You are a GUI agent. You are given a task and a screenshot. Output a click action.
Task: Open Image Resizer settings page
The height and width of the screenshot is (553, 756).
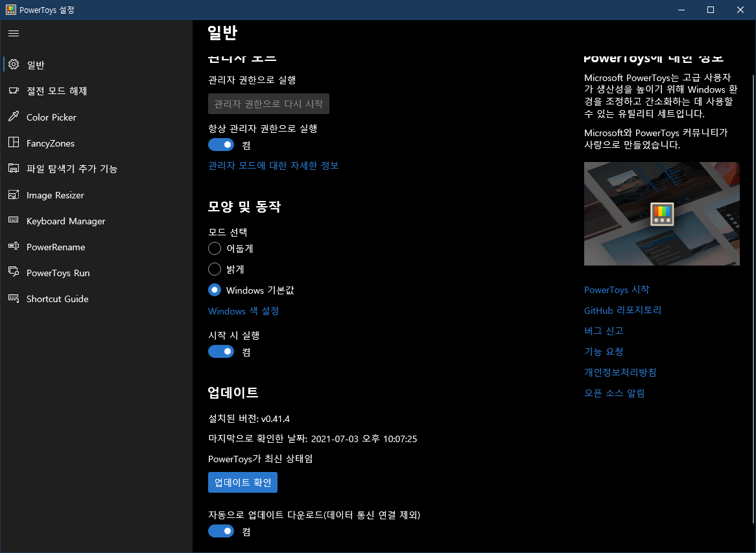pyautogui.click(x=97, y=194)
